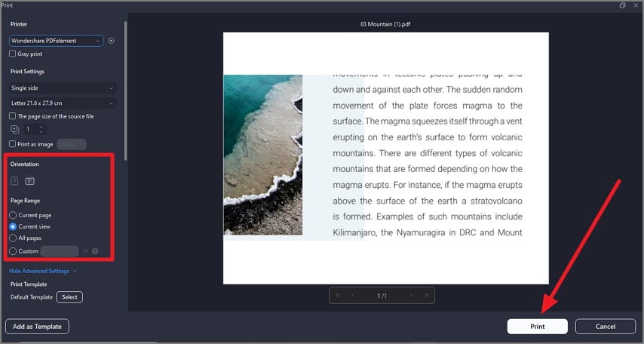The width and height of the screenshot is (644, 344).
Task: Click the Cancel button
Action: (x=606, y=327)
